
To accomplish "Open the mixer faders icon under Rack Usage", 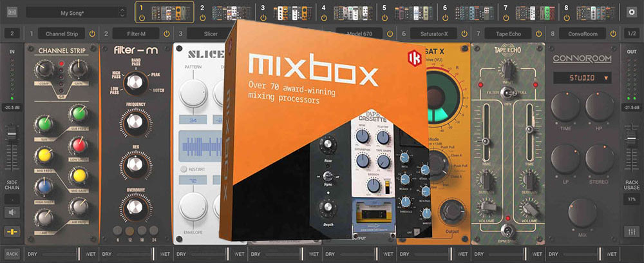I will pyautogui.click(x=632, y=231).
